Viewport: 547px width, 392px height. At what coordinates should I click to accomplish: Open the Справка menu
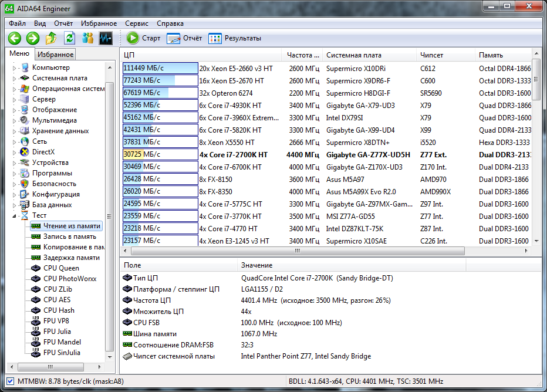[170, 23]
